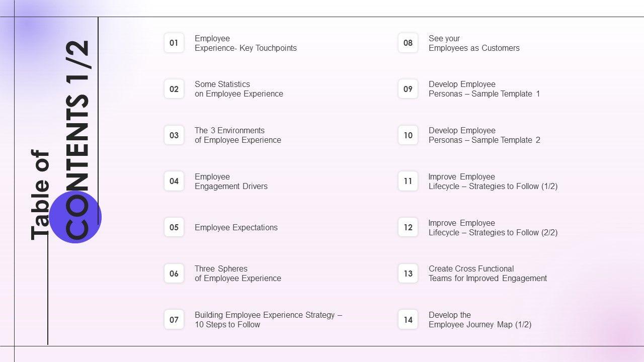Select the 05 number badge
The height and width of the screenshot is (362, 644).
[x=174, y=227]
